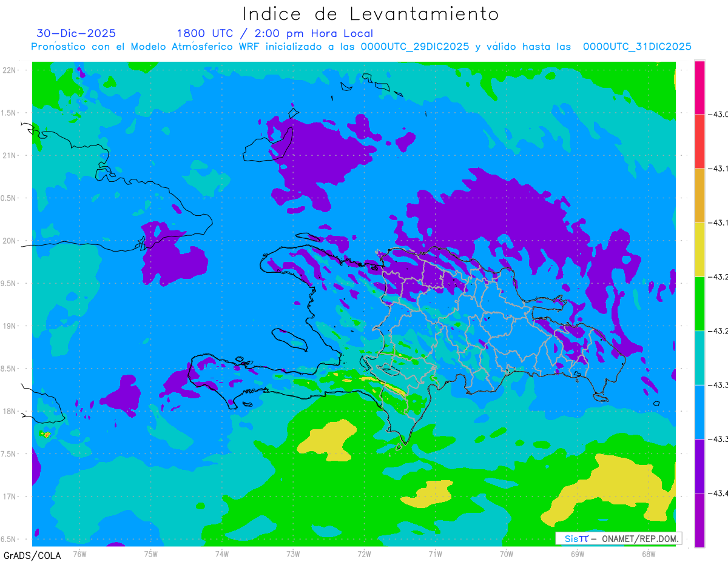Click the "68W" longitude label

click(649, 553)
